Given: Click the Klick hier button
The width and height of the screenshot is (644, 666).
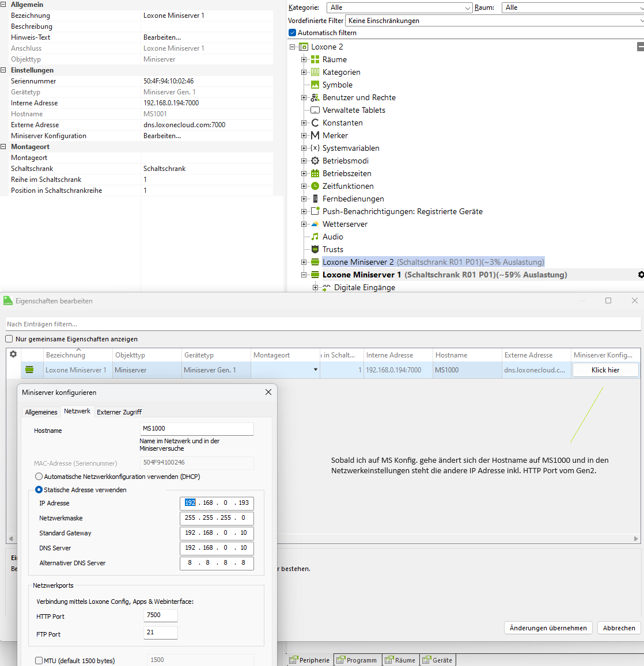Looking at the screenshot, I should (x=605, y=370).
